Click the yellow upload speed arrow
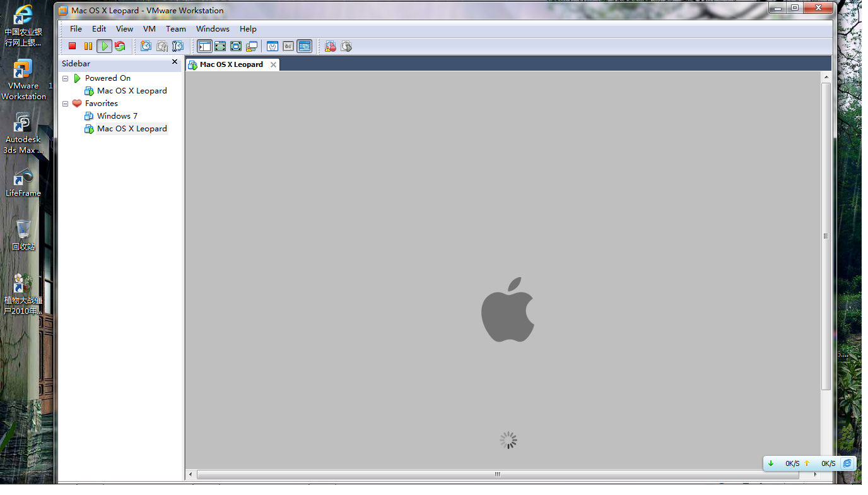The height and width of the screenshot is (495, 868). click(x=807, y=463)
